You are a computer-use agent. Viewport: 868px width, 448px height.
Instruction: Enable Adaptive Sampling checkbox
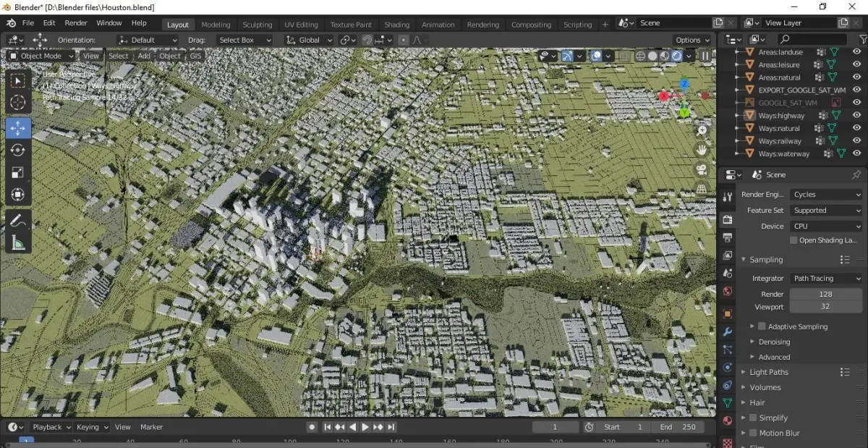point(762,326)
